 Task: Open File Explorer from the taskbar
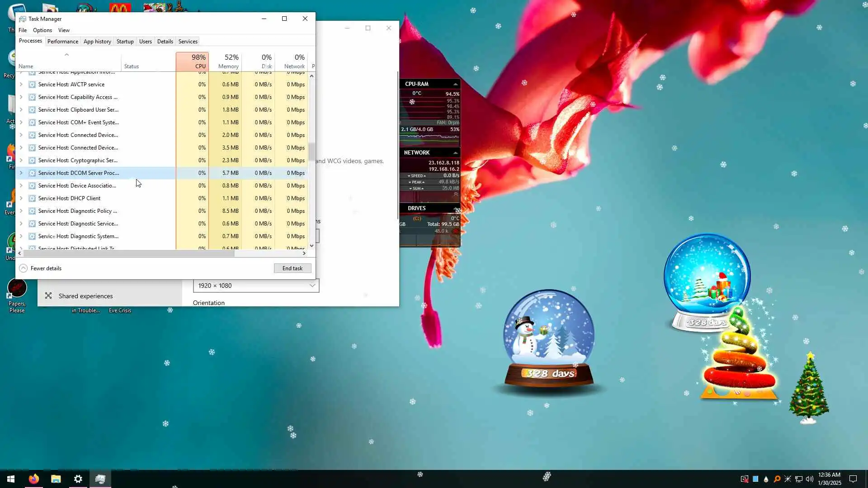(x=56, y=479)
